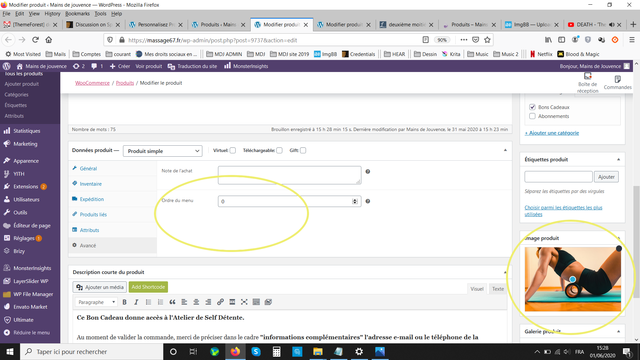Click product image thumbnail
640x360 pixels.
pos(573,279)
